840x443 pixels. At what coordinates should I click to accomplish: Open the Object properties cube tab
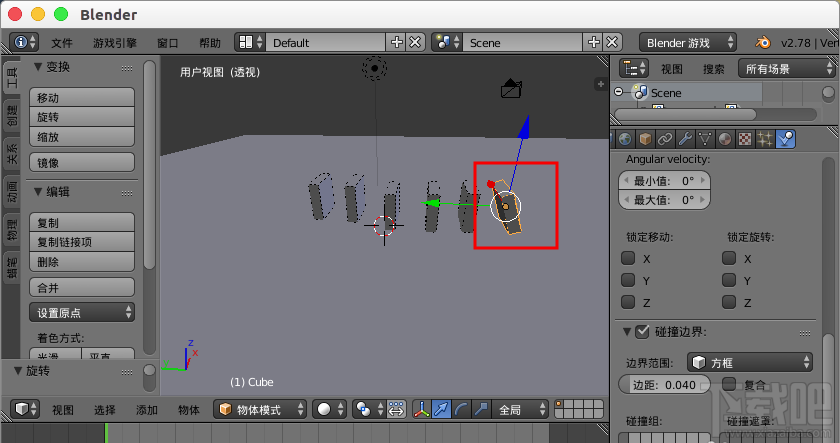tap(645, 139)
